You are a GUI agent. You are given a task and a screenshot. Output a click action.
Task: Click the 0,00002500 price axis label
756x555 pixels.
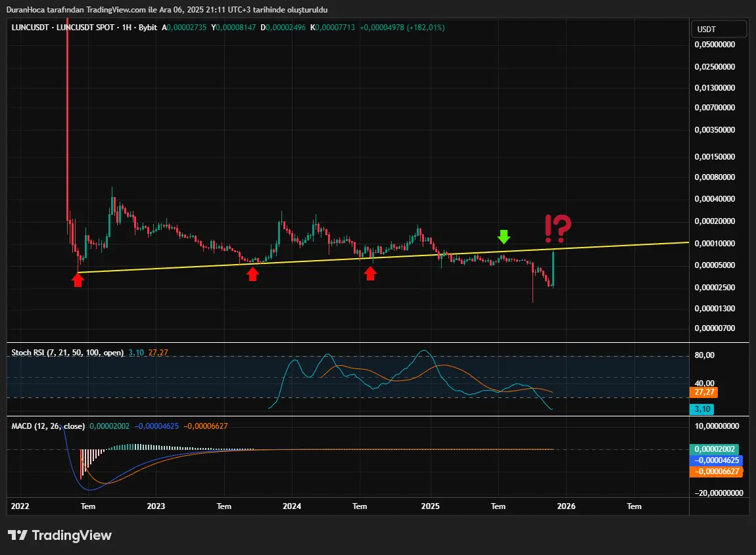715,287
